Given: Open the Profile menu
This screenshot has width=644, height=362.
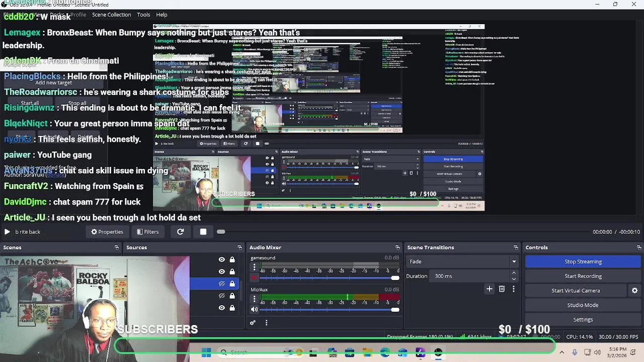Looking at the screenshot, I should (78, 15).
